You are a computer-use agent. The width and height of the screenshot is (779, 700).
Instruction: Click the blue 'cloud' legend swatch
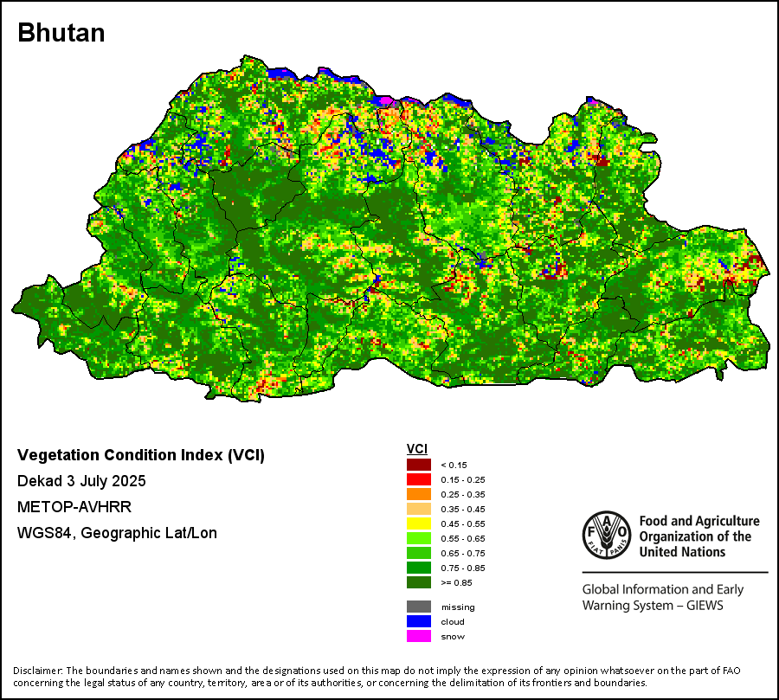pyautogui.click(x=419, y=621)
